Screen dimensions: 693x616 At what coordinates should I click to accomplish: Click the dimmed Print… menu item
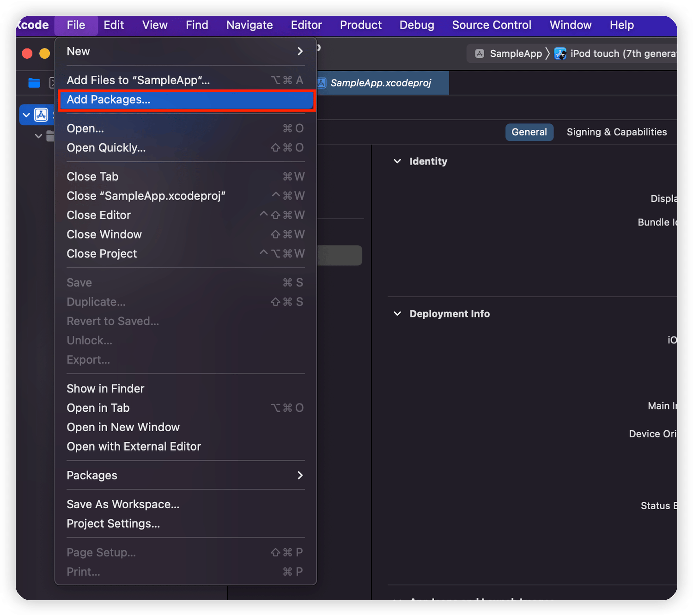coord(186,572)
